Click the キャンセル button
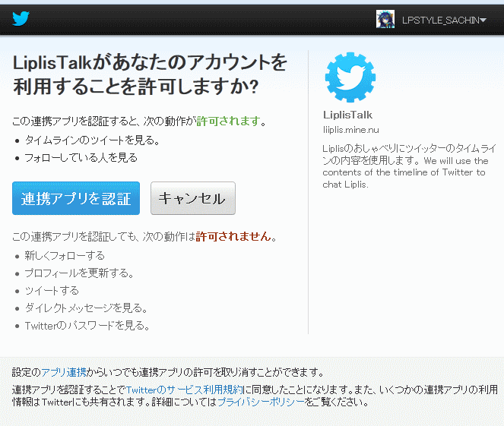 tap(193, 198)
